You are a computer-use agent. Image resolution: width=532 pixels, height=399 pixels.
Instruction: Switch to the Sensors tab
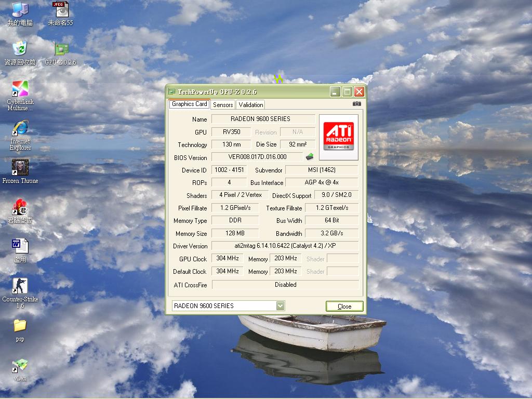[223, 105]
